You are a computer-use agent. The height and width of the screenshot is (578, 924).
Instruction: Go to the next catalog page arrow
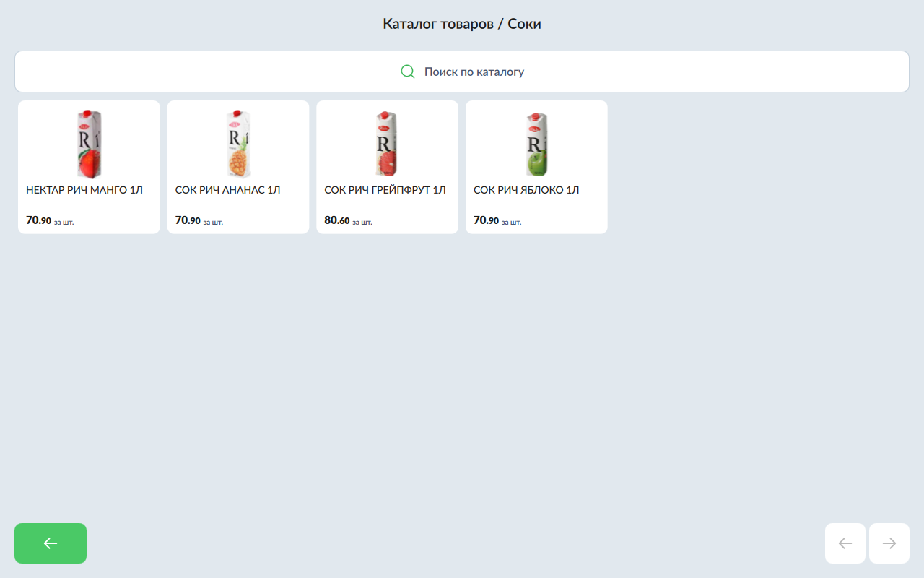click(x=889, y=543)
